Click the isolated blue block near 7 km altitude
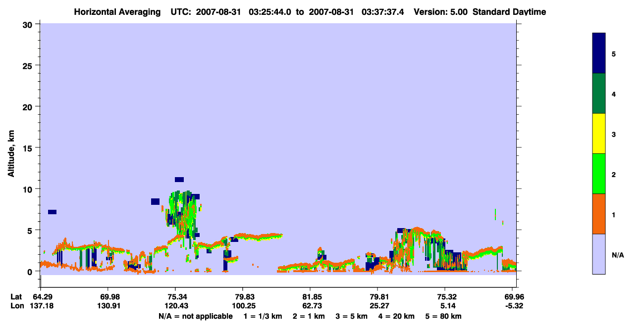The height and width of the screenshot is (330, 644). pyautogui.click(x=52, y=212)
